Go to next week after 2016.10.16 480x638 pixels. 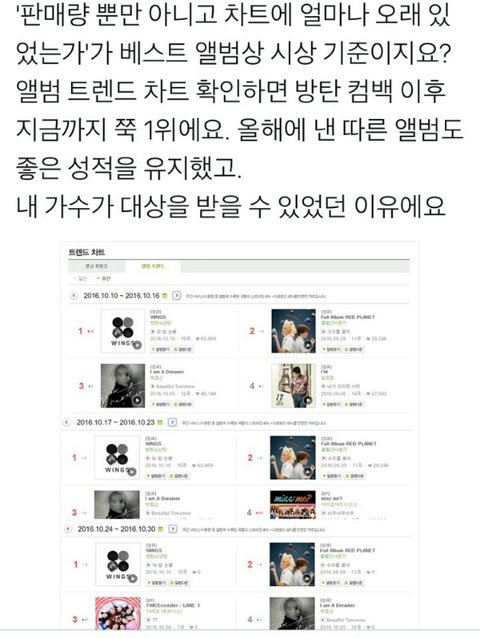coord(177,296)
